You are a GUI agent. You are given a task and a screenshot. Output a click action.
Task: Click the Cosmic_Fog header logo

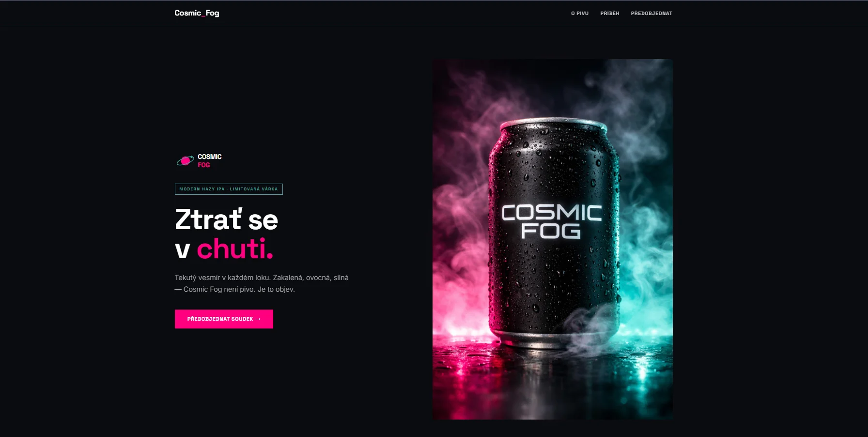[x=197, y=13]
